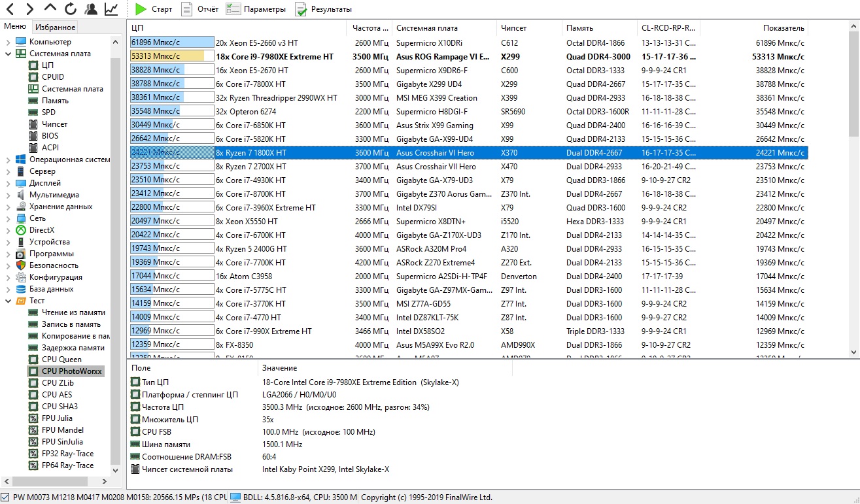Viewport: 860px width, 504px height.
Task: Click the Частота ЦП field checkbox icon
Action: point(135,407)
